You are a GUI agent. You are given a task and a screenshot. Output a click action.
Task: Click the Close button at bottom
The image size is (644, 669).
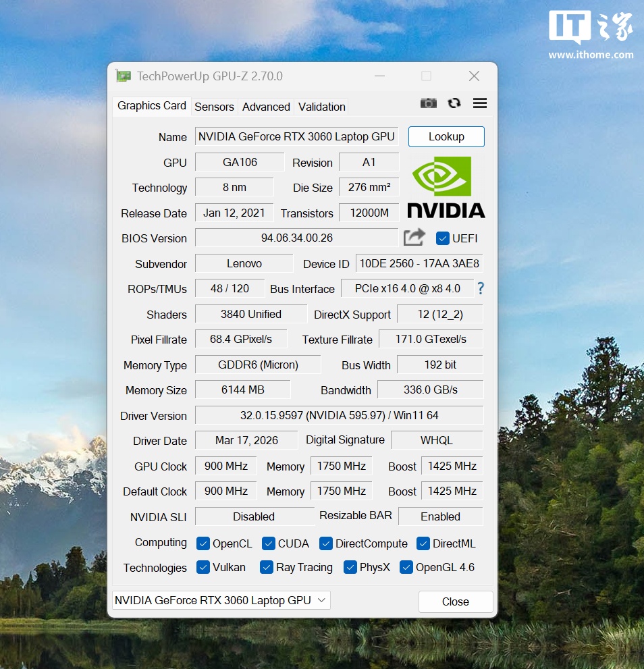point(456,601)
